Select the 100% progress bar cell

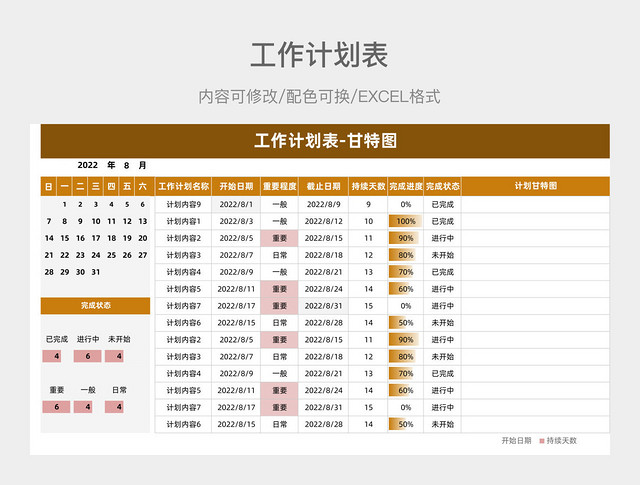coord(406,221)
